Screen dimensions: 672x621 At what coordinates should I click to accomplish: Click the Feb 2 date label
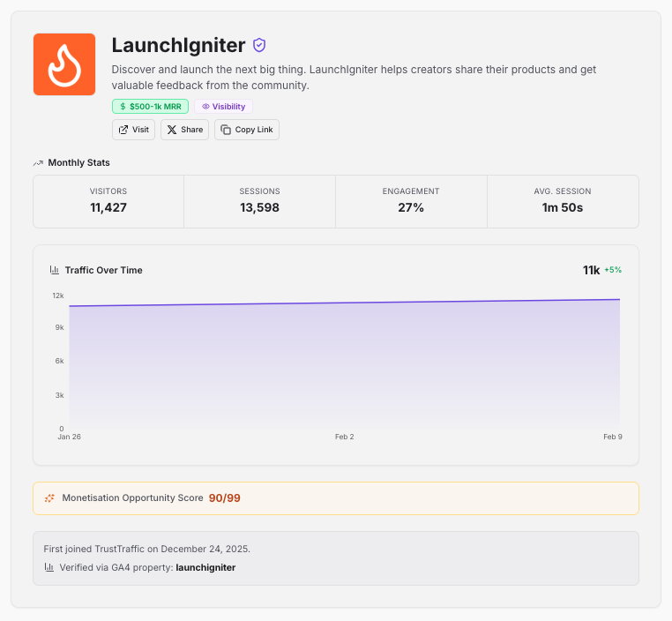point(345,437)
